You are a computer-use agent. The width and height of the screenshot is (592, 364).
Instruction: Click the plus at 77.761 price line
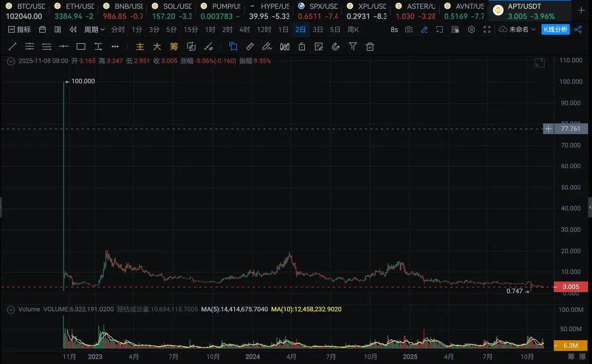[548, 129]
